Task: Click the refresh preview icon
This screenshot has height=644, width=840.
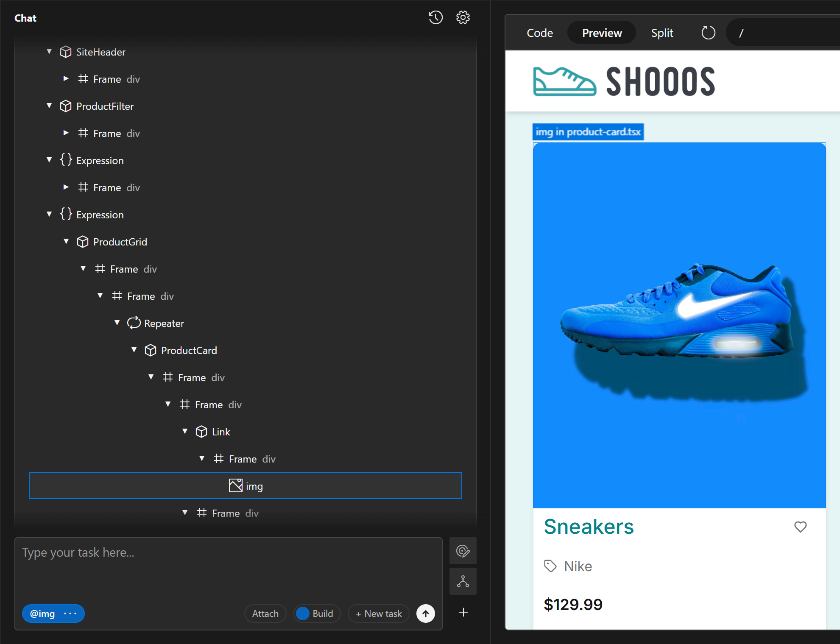Action: pyautogui.click(x=708, y=33)
